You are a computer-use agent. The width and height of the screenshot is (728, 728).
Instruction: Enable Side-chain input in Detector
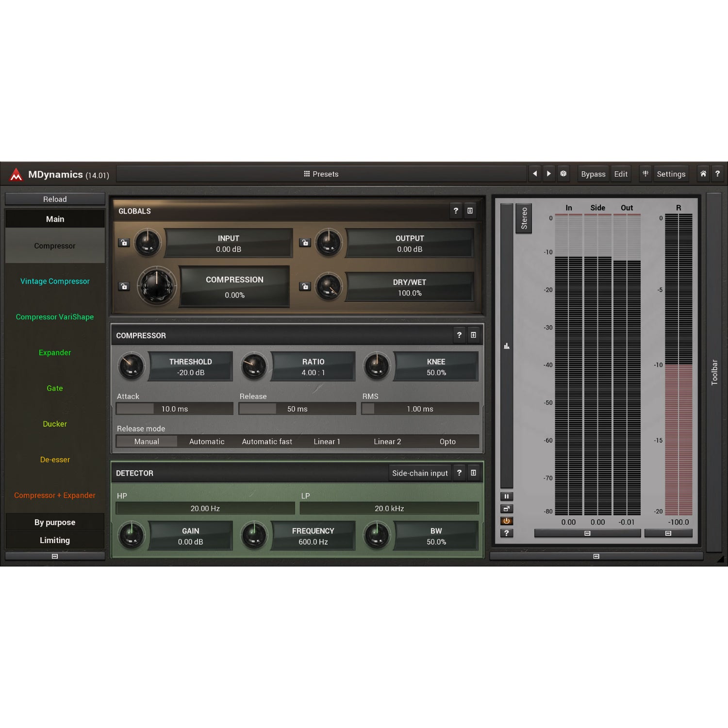coord(420,473)
